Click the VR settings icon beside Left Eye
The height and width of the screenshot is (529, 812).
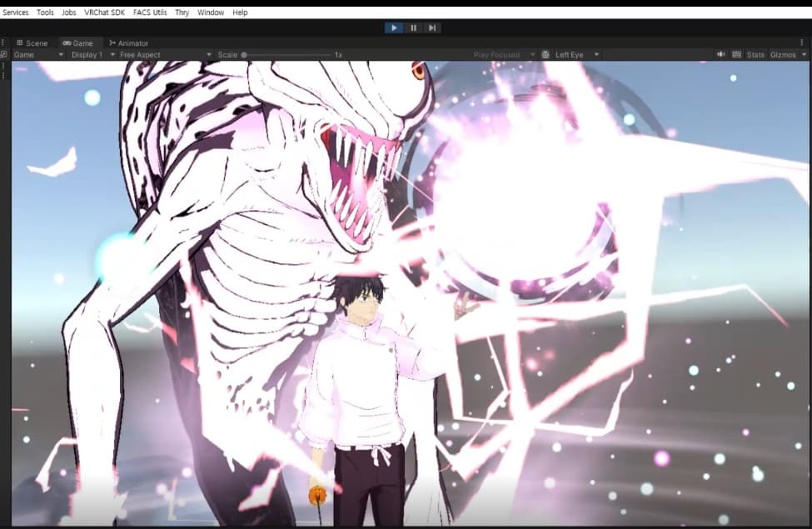(x=545, y=54)
